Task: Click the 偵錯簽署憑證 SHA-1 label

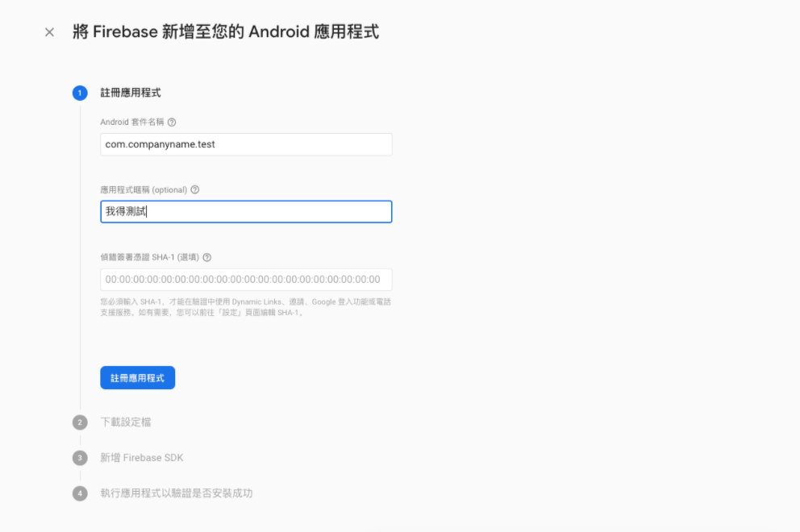Action: point(149,258)
